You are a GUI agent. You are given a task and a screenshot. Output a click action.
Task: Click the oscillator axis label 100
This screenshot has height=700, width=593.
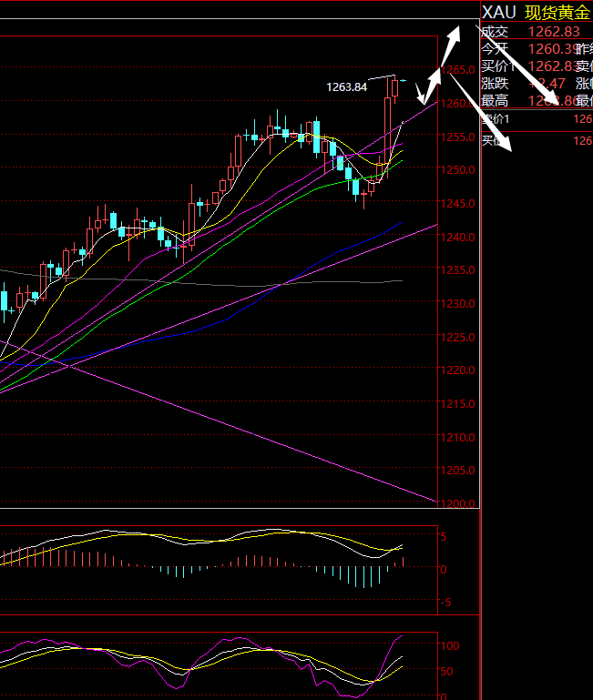(450, 646)
